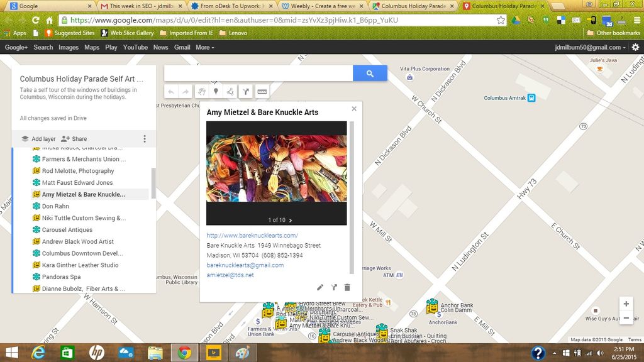Image resolution: width=644 pixels, height=362 pixels.
Task: Open jdmilburn50@gmail.com account dropdown
Action: (590, 47)
